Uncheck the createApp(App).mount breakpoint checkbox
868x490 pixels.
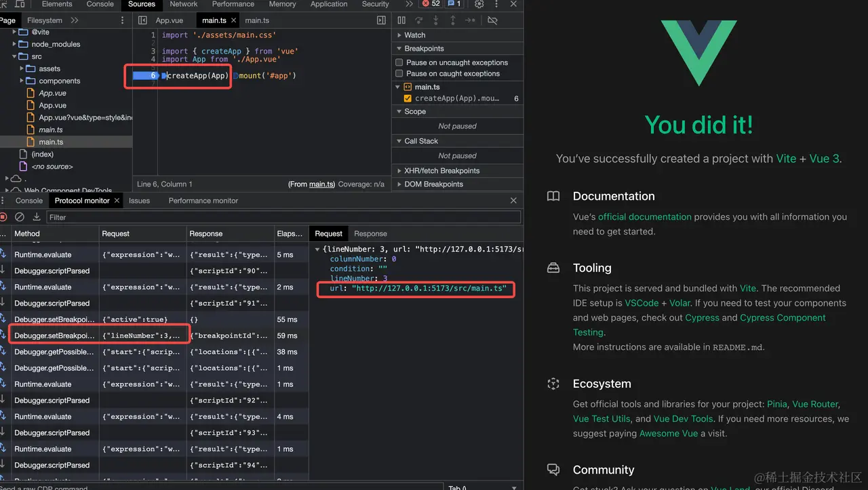(x=408, y=98)
